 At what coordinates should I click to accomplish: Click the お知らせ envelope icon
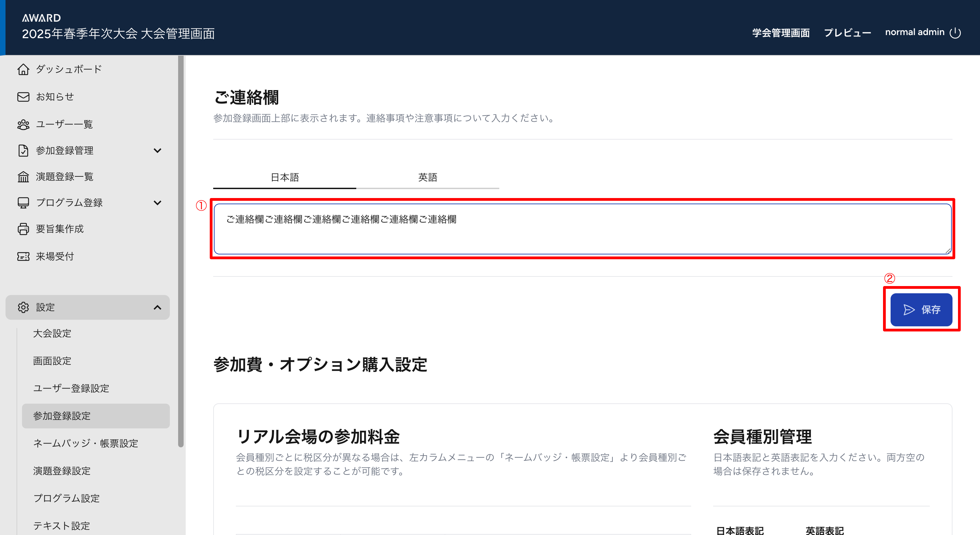pos(23,97)
